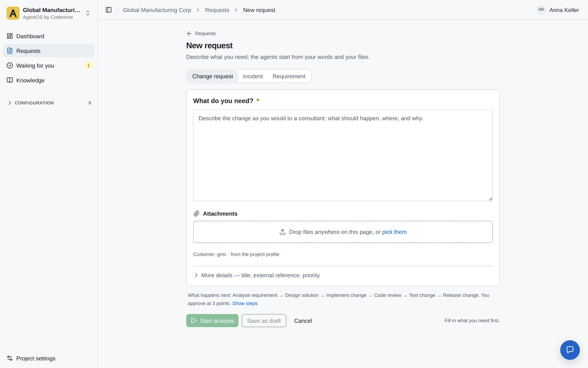Click the textarea resize handle

tap(491, 199)
